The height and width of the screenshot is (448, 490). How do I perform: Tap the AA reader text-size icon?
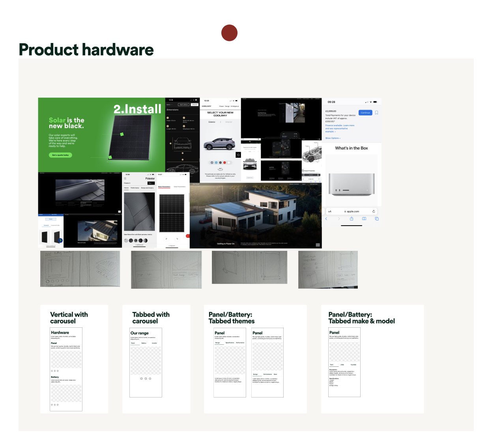point(330,211)
